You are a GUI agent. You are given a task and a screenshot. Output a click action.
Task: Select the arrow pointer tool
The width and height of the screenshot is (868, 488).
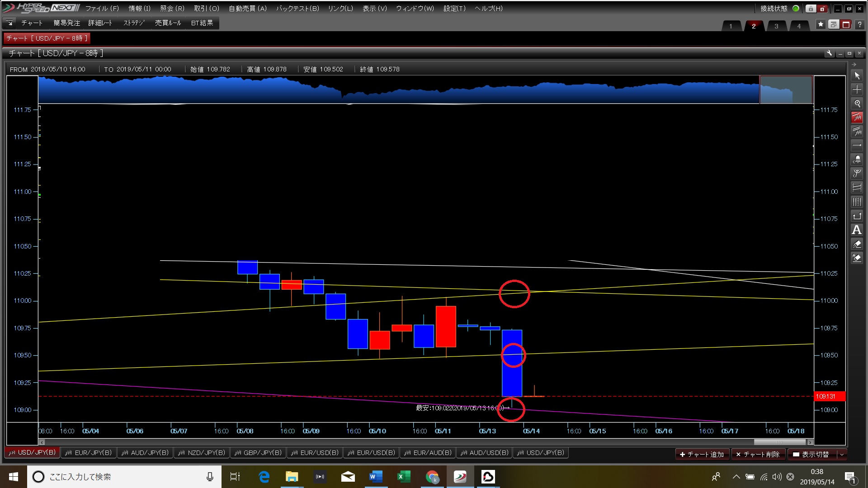pos(857,76)
